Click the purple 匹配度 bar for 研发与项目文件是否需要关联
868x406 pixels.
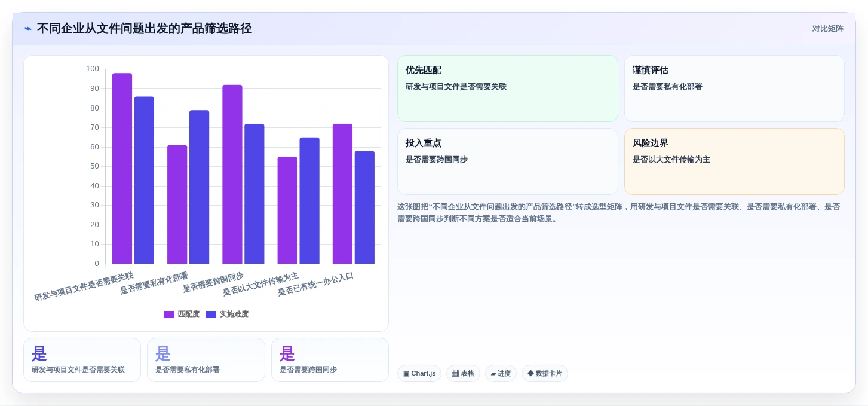click(x=122, y=169)
